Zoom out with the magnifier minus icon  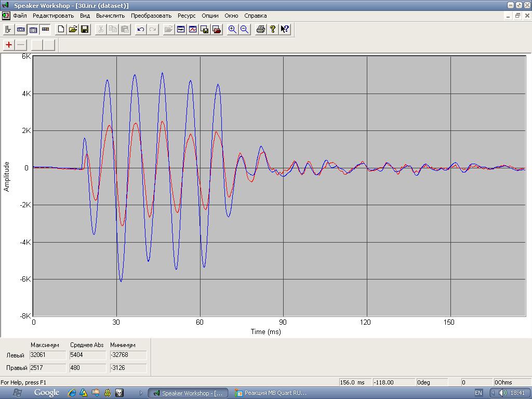(244, 30)
